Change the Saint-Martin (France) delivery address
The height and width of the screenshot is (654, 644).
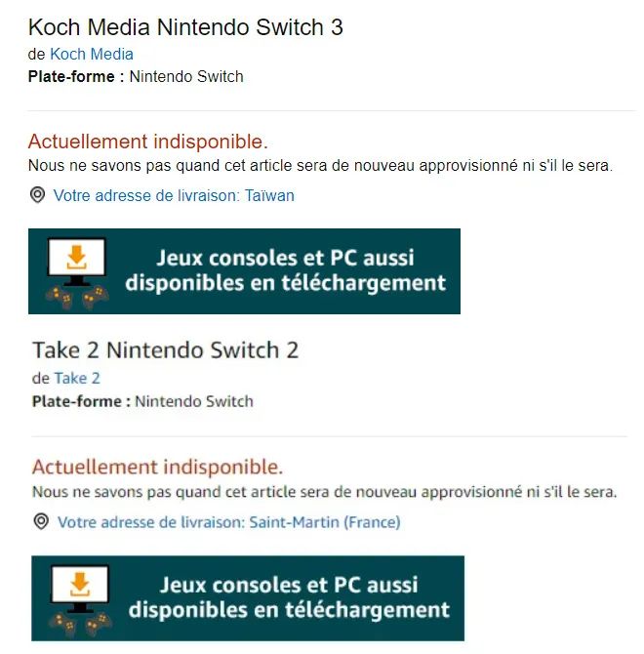tap(228, 522)
